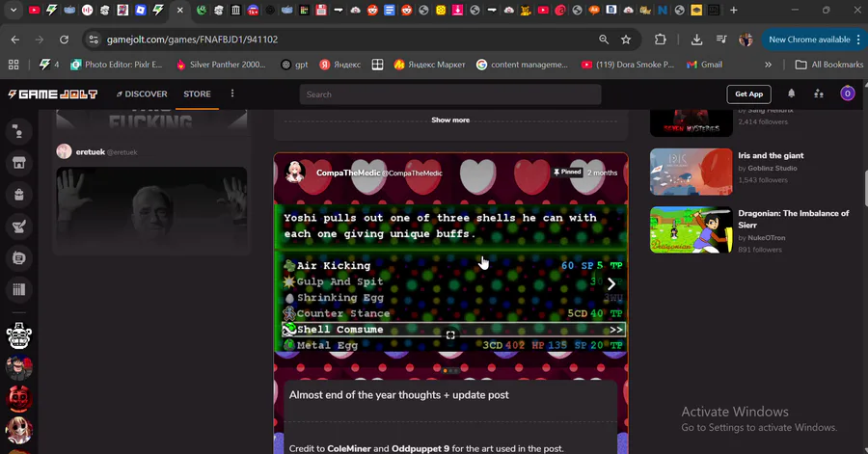Open eretuek's profile link
The width and height of the screenshot is (868, 454).
(x=91, y=151)
